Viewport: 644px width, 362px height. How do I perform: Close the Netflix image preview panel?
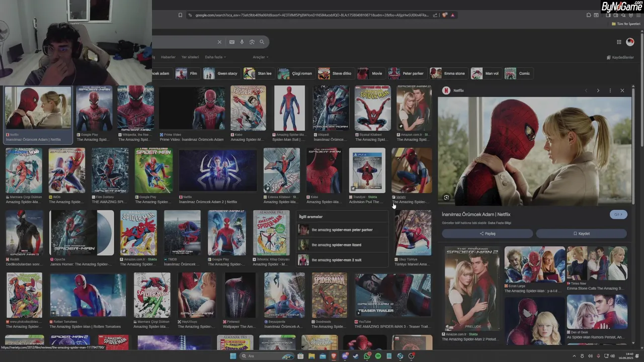point(622,90)
